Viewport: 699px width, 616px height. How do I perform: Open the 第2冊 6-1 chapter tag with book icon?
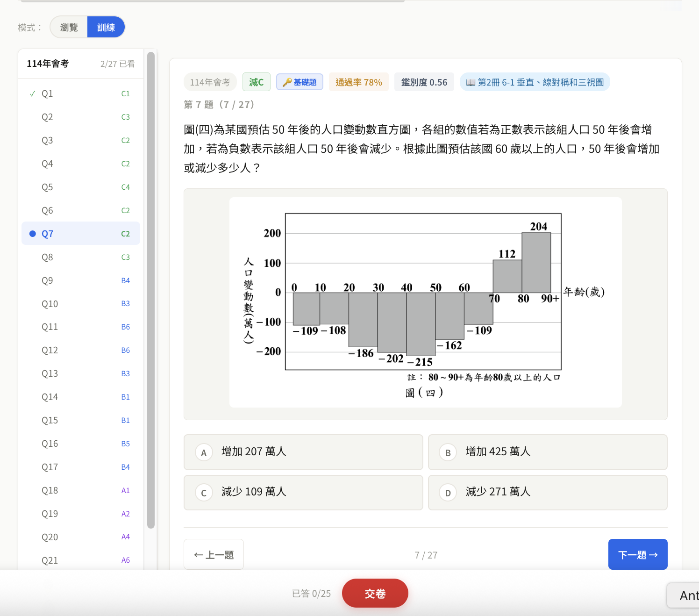tap(535, 82)
